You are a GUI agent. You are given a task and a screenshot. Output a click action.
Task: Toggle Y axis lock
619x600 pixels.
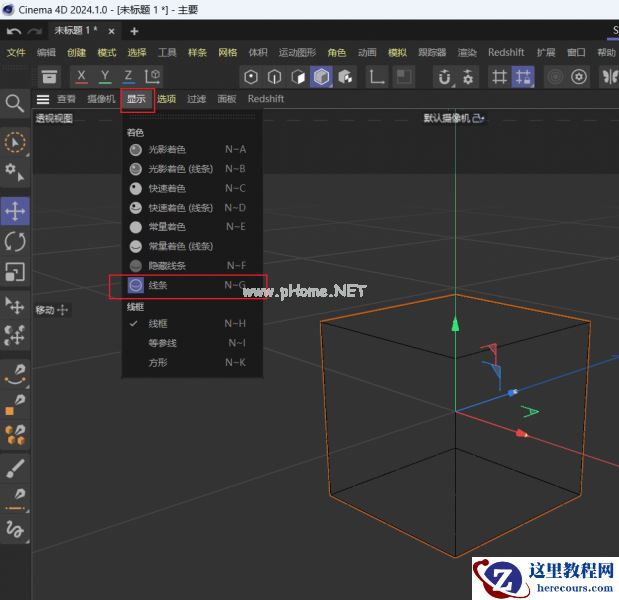point(104,76)
